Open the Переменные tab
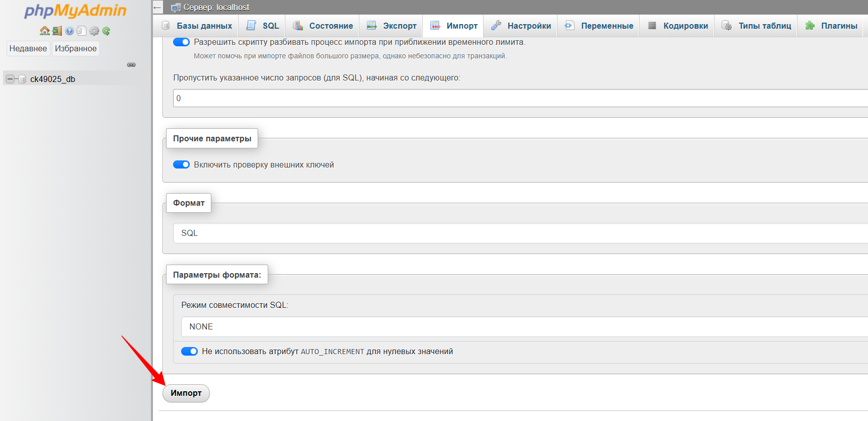This screenshot has height=421, width=868. pos(599,26)
